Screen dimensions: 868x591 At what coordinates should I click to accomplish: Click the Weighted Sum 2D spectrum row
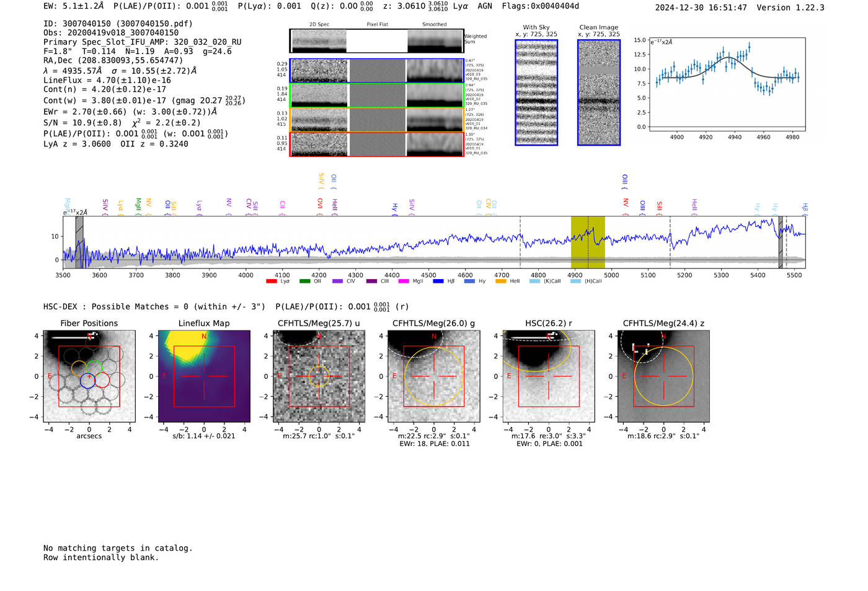pos(377,41)
